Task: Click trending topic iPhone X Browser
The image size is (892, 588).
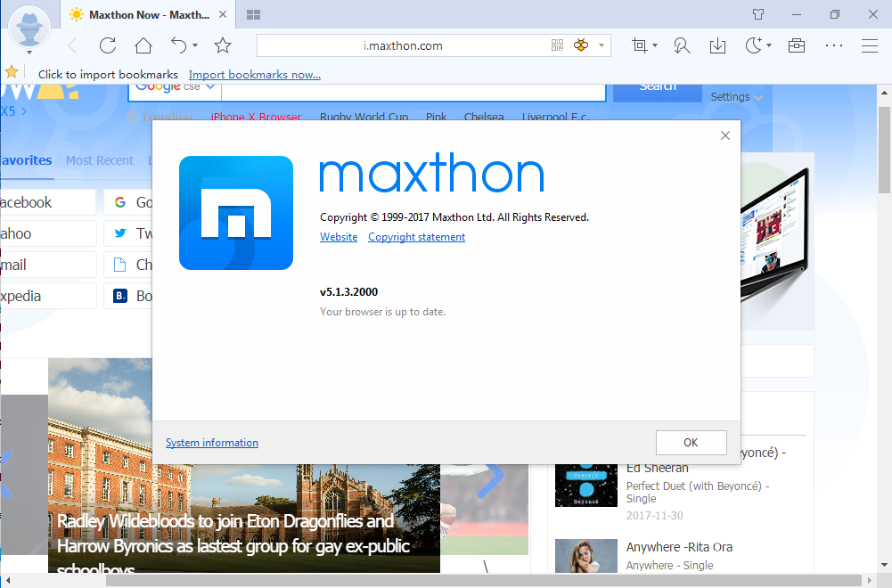Action: (256, 117)
